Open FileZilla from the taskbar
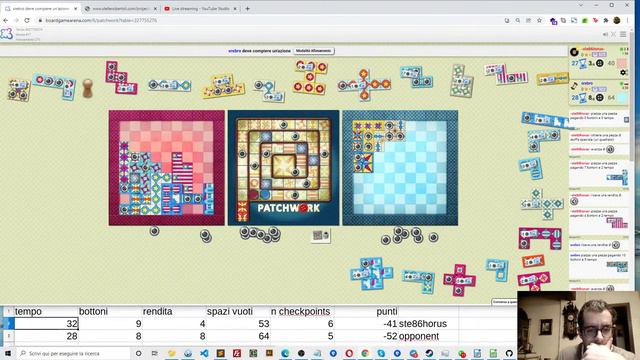Viewport: 640px width, 360px height. (236, 353)
